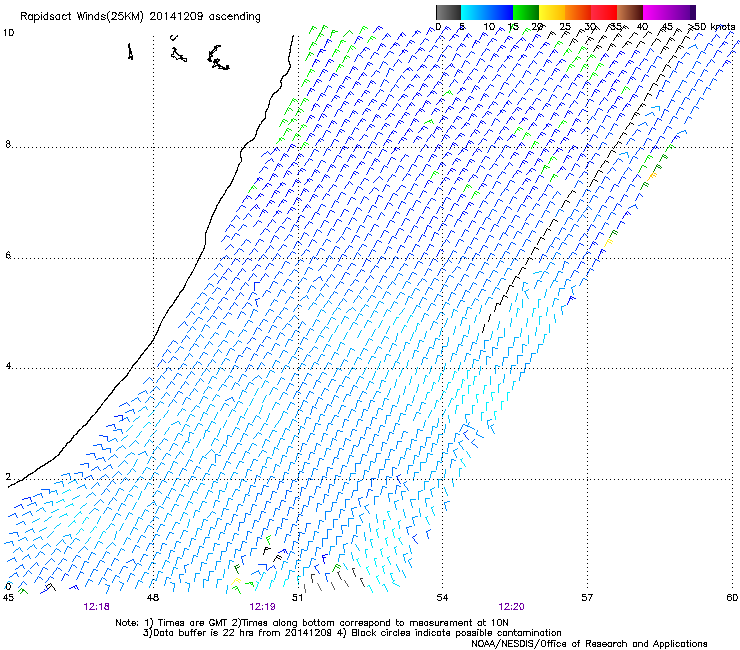The image size is (740, 650).
Task: Click the latitude '2' axis label
Action: pos(8,476)
